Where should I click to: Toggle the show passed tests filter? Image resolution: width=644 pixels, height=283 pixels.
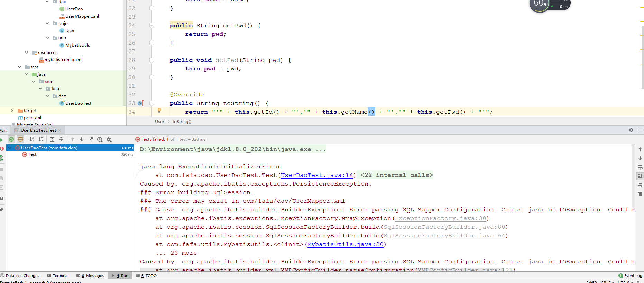click(11, 139)
